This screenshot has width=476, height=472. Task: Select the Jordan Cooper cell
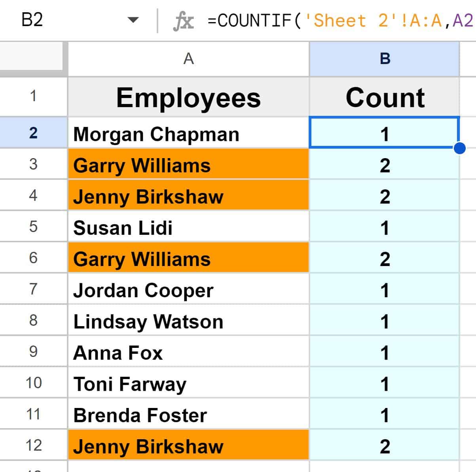click(x=188, y=290)
